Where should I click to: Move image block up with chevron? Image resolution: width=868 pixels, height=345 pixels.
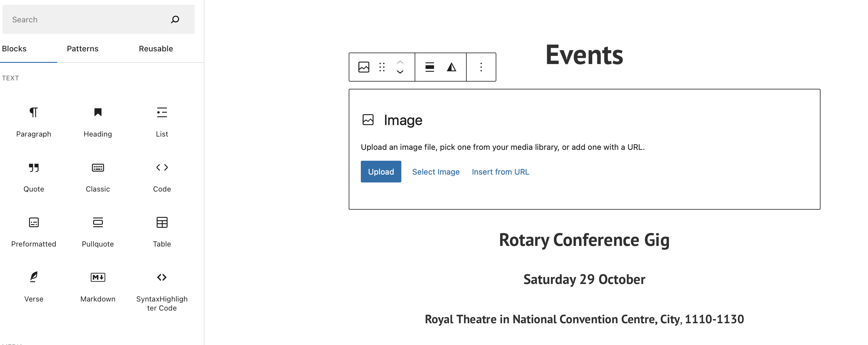point(400,62)
